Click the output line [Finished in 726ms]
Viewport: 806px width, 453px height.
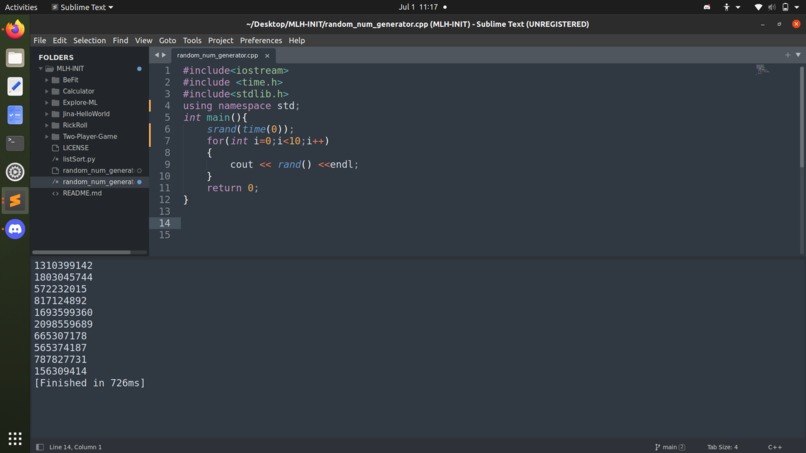coord(89,383)
